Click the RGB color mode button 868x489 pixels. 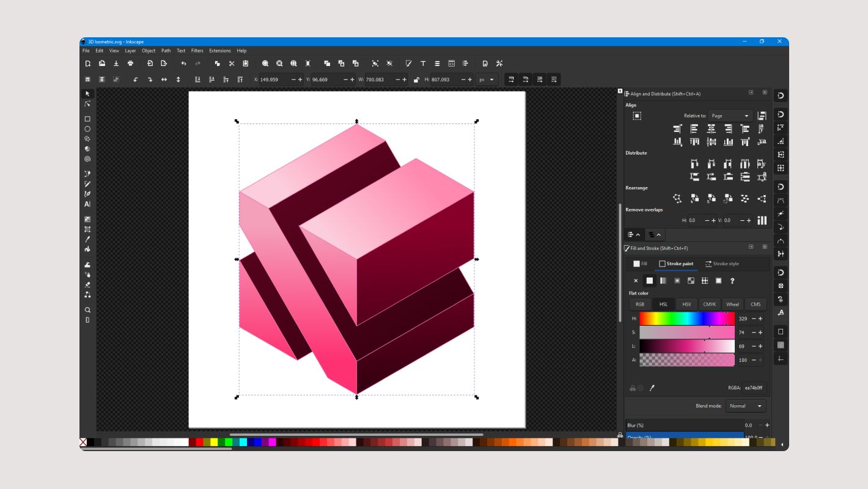pos(640,304)
